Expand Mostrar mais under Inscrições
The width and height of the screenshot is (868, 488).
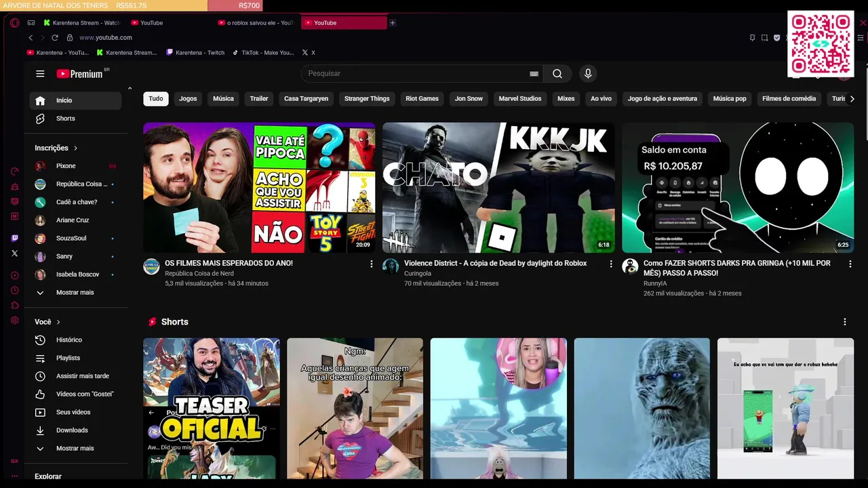pyautogui.click(x=75, y=293)
